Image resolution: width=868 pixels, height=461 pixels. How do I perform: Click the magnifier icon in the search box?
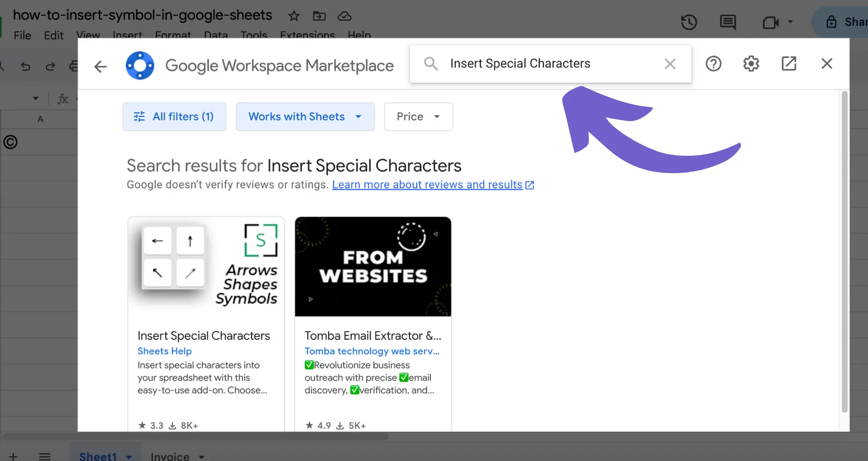coord(431,64)
